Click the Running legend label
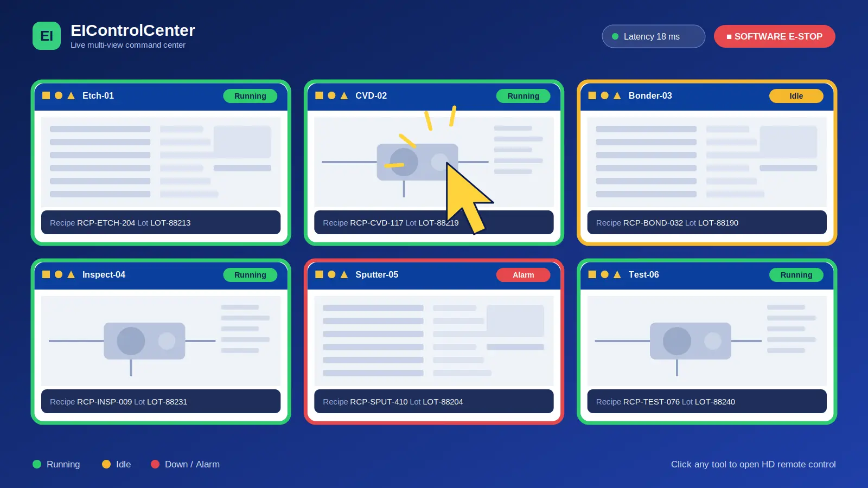Image resolution: width=868 pixels, height=488 pixels. point(63,464)
